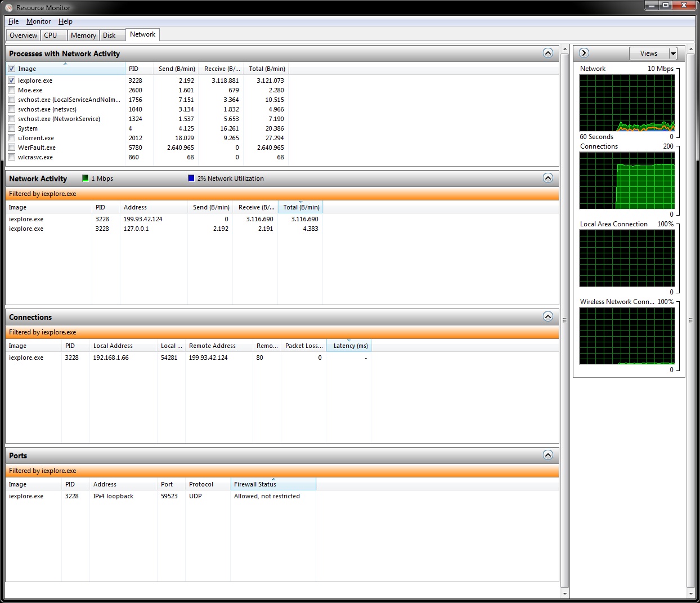Collapse the Processes with Network Activity section
700x603 pixels.
tap(548, 53)
